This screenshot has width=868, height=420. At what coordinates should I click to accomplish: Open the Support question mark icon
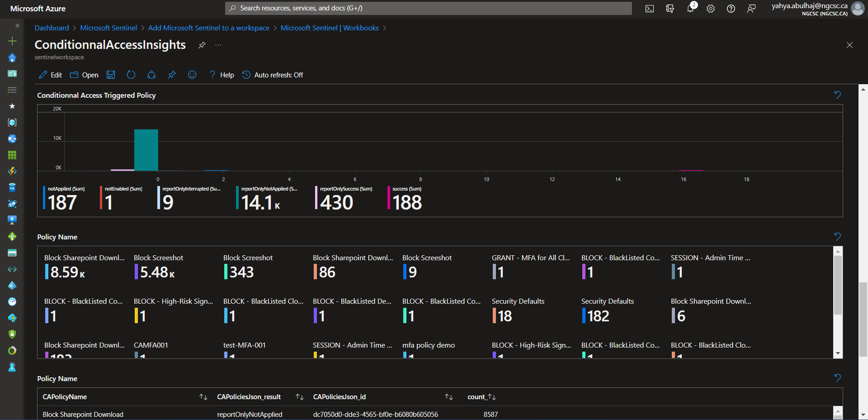tap(731, 9)
